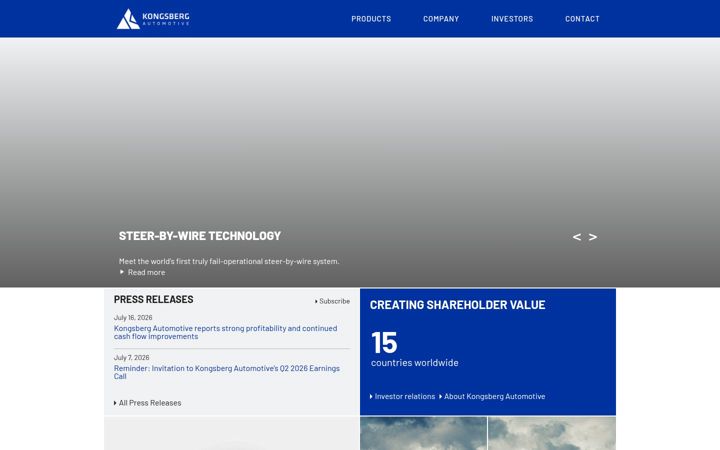Open press release about strong profitability
This screenshot has width=720, height=450.
point(225,332)
